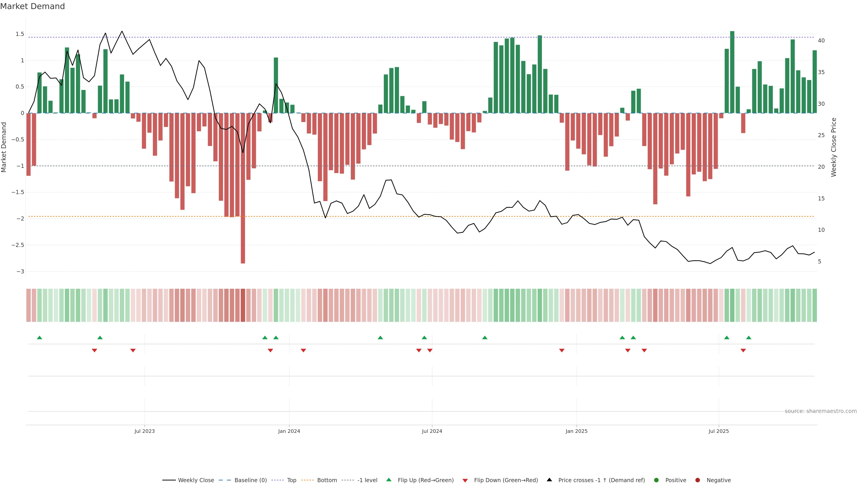Viewport: 868px width, 488px height.
Task: Click the Jul 2024 x-axis label
Action: [x=432, y=431]
